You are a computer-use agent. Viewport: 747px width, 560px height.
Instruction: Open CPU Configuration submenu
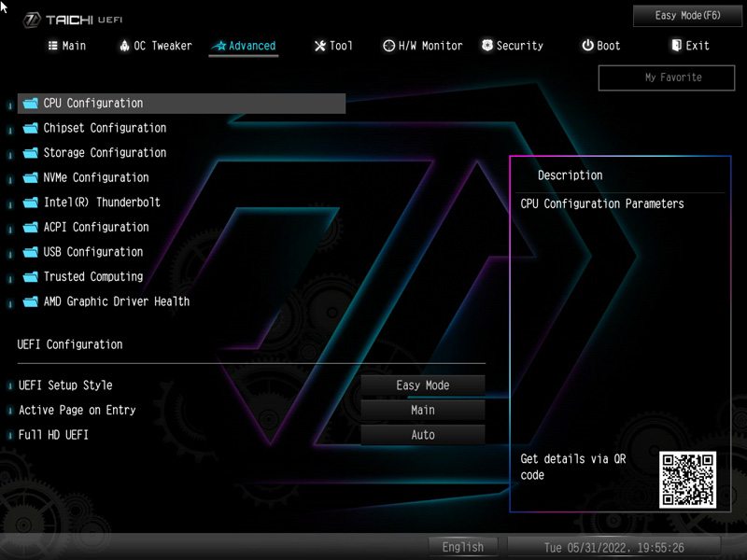[181, 104]
